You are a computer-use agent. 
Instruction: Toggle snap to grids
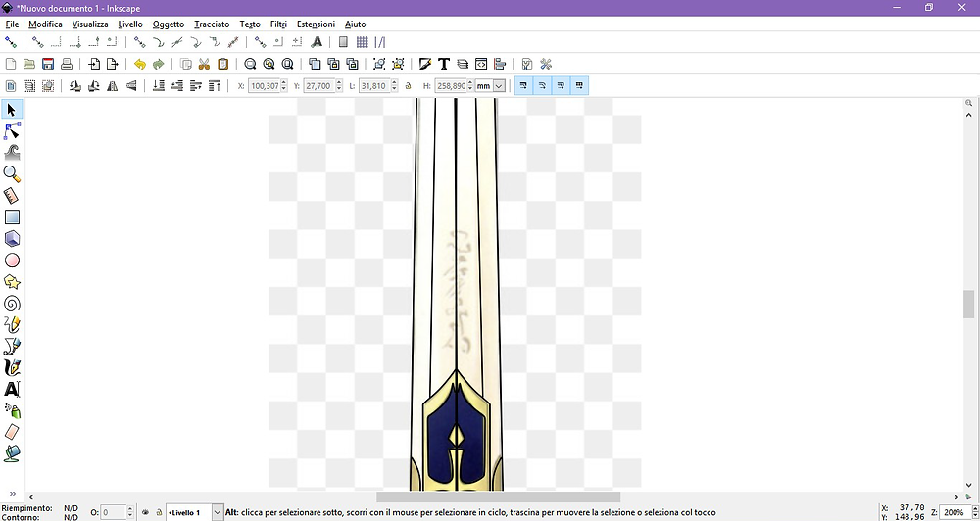[362, 42]
